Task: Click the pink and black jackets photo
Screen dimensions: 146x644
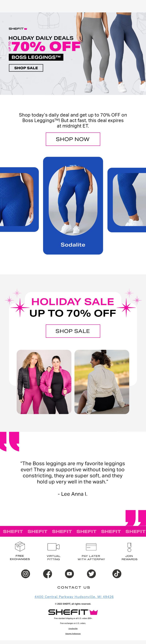Action: point(44,382)
